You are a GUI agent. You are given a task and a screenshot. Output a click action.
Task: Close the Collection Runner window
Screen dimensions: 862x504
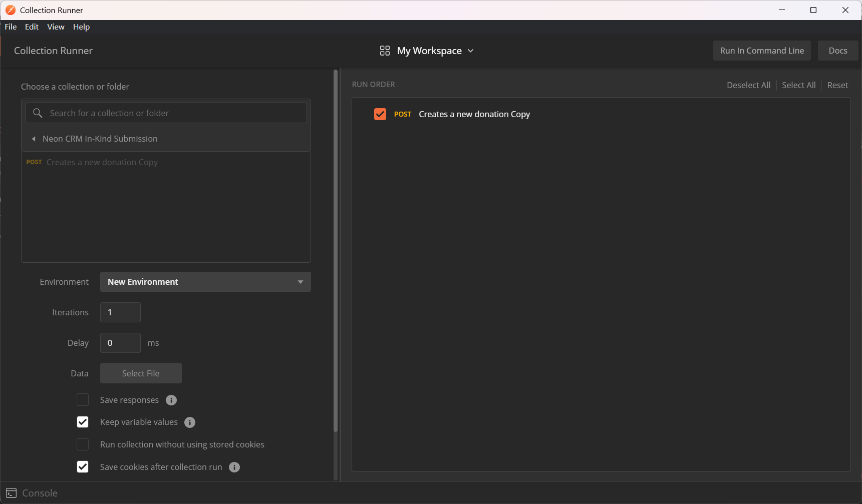pyautogui.click(x=845, y=10)
